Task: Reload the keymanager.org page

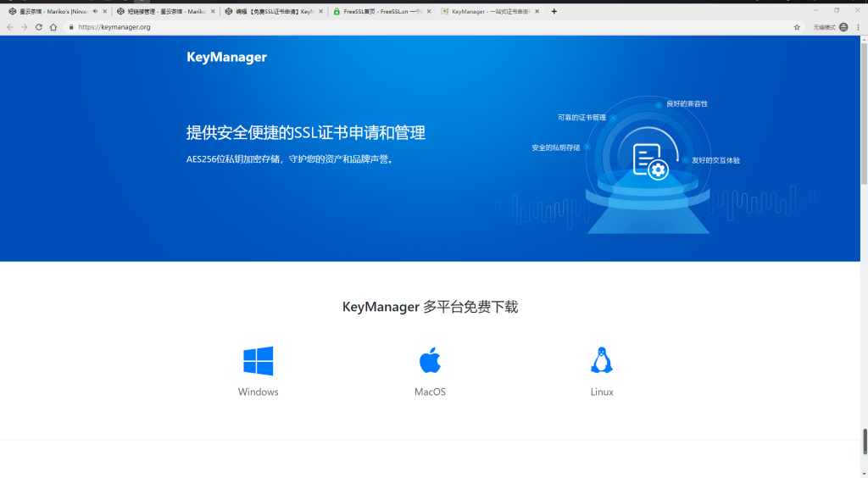Action: [39, 27]
